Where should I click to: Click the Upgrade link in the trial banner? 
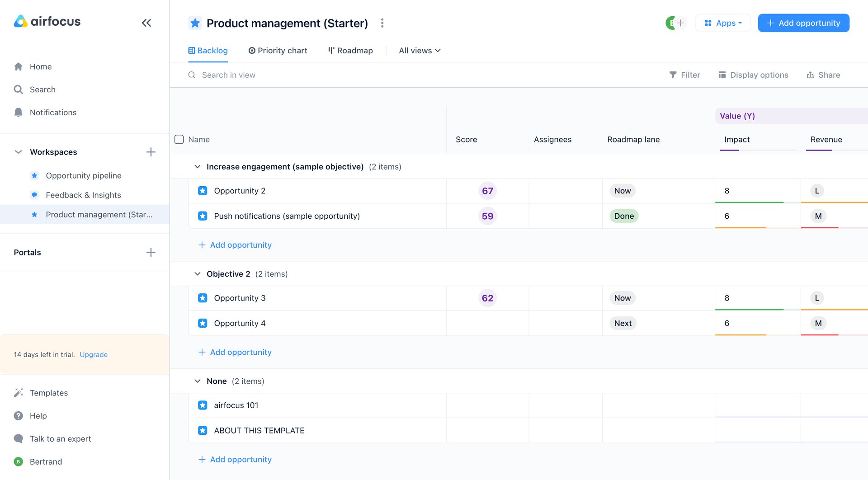94,354
